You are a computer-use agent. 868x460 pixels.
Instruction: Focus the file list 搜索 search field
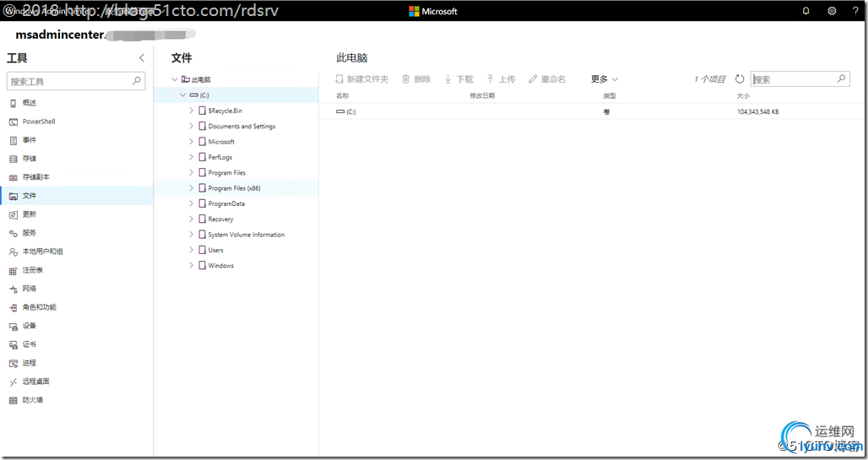tap(800, 79)
